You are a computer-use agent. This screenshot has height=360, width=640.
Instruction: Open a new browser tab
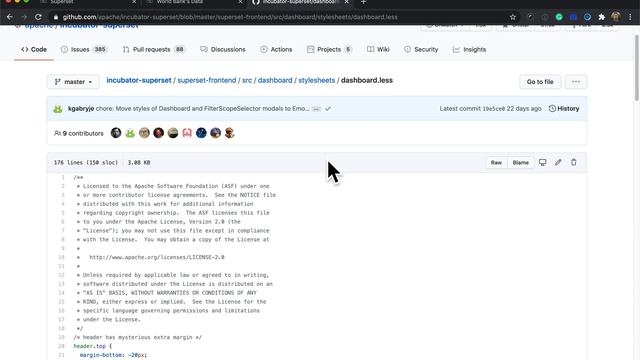point(363,2)
